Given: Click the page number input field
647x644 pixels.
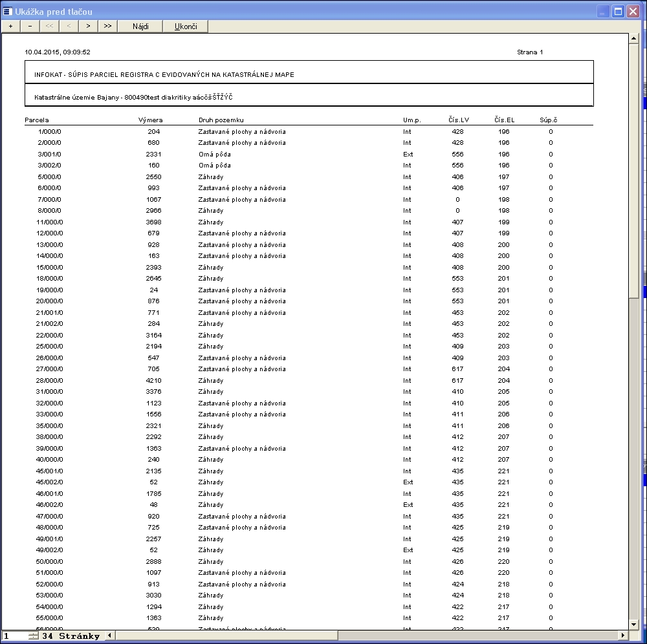Looking at the screenshot, I should click(x=14, y=636).
